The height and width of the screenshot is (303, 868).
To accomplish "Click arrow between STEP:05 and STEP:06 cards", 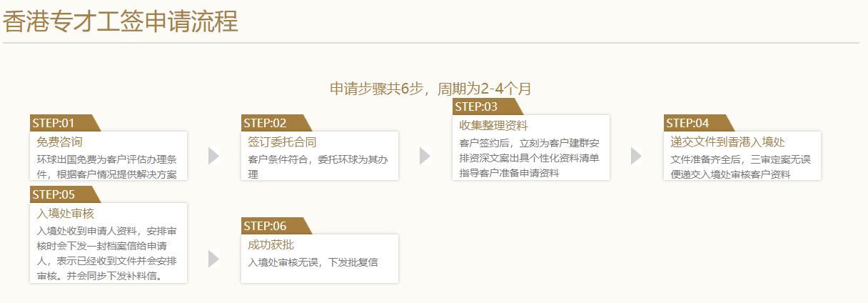I will 213,259.
